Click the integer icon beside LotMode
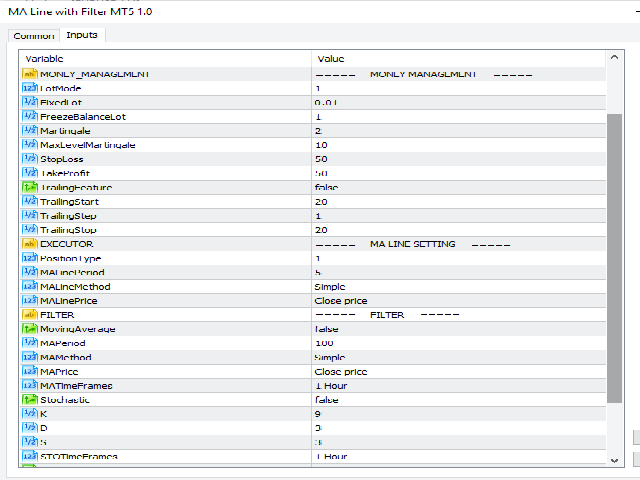 coord(29,88)
